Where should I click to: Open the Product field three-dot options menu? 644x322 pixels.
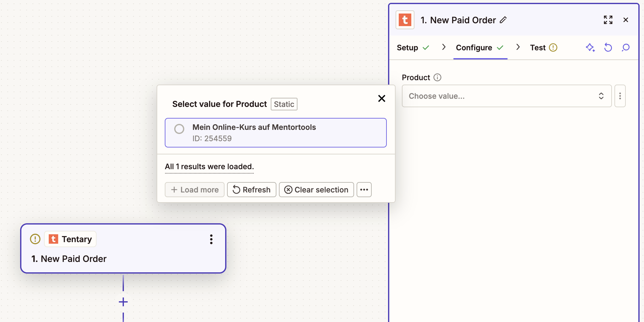pos(620,96)
